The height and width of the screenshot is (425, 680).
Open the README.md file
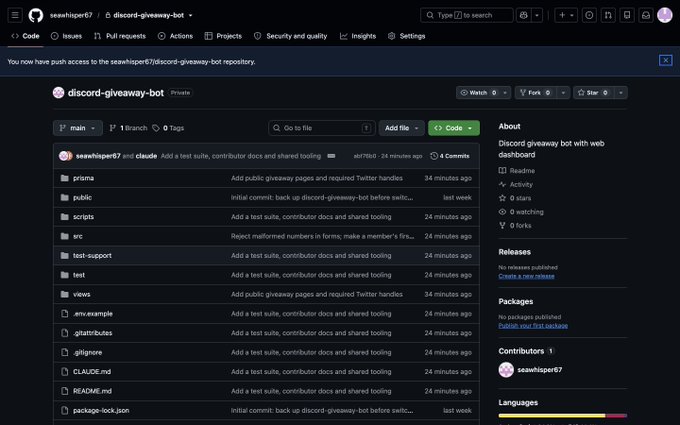click(x=92, y=391)
